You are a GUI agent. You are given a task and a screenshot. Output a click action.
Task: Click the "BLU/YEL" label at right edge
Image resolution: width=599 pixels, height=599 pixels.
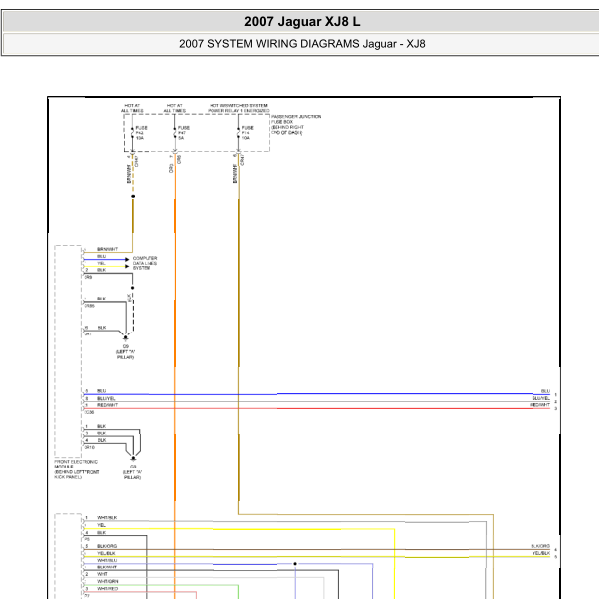coord(541,398)
